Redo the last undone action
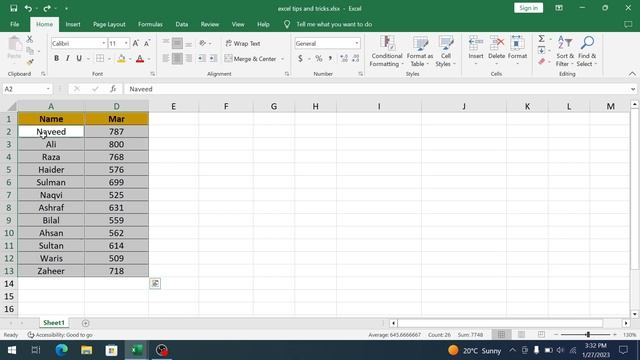This screenshot has height=360, width=640. click(47, 8)
